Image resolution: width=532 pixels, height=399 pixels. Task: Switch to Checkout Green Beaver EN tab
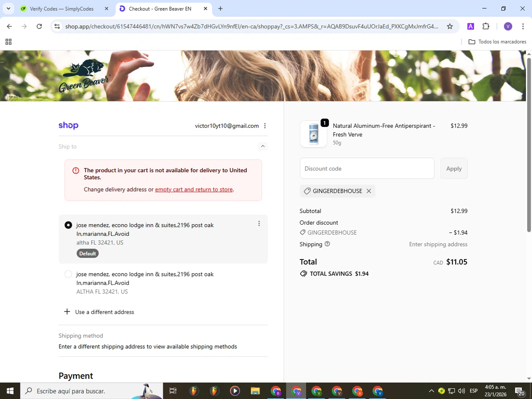pyautogui.click(x=160, y=9)
